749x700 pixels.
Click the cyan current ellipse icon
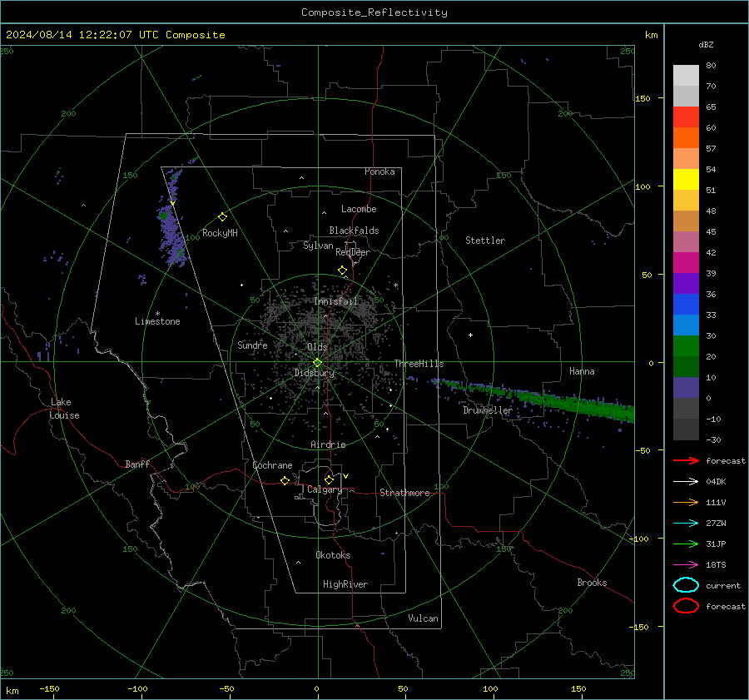(x=686, y=585)
